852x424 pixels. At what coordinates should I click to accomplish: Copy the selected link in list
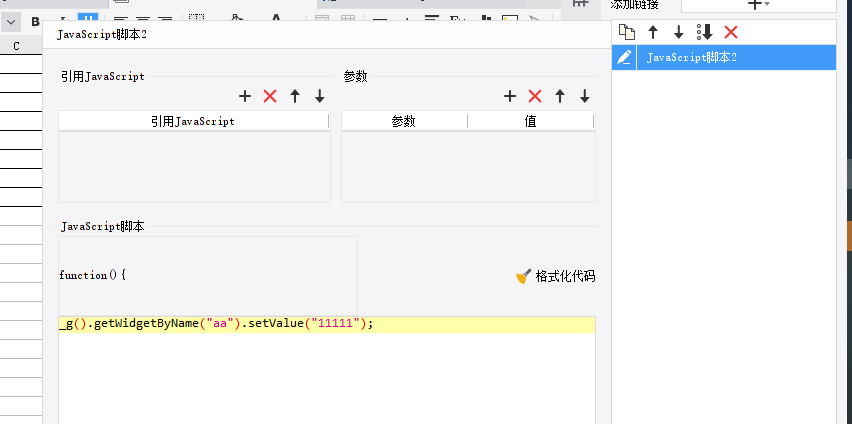click(x=627, y=32)
